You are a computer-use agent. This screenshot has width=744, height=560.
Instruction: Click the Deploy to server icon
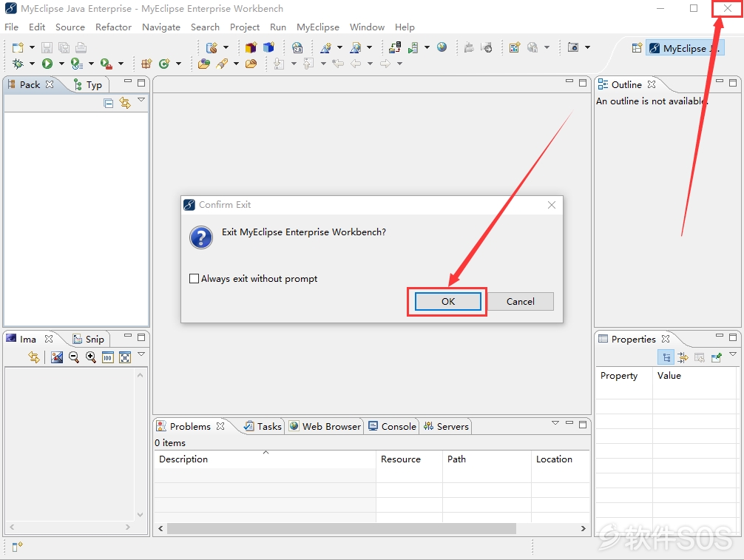395,47
